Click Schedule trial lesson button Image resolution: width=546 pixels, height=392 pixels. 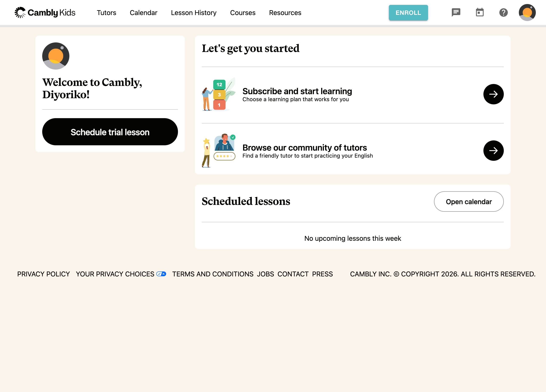110,132
